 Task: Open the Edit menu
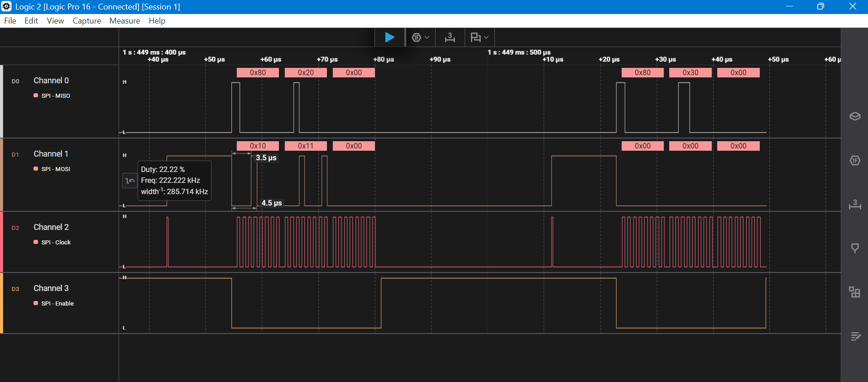[x=31, y=21]
